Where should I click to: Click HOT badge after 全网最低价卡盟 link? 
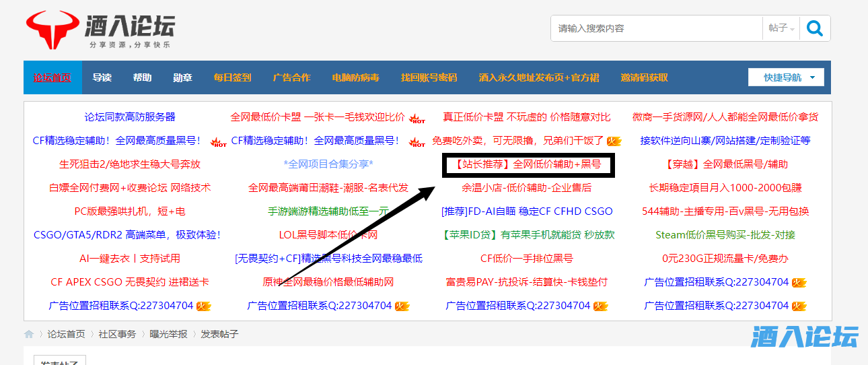coord(417,119)
